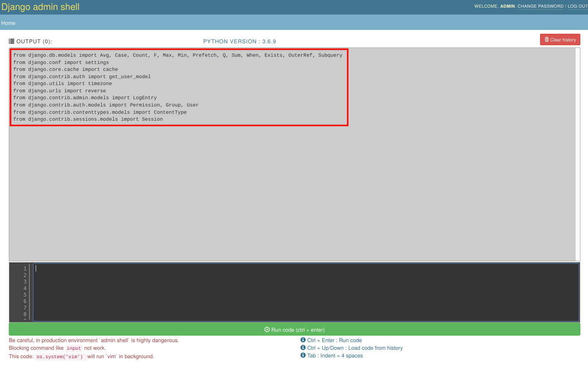Click the os.system('vim') code snippet
Image resolution: width=588 pixels, height=367 pixels.
60,357
